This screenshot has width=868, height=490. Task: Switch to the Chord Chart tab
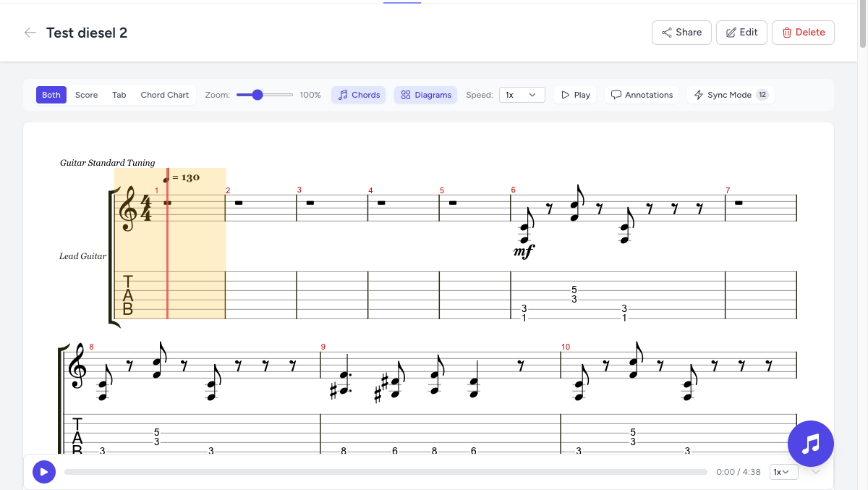pos(164,94)
